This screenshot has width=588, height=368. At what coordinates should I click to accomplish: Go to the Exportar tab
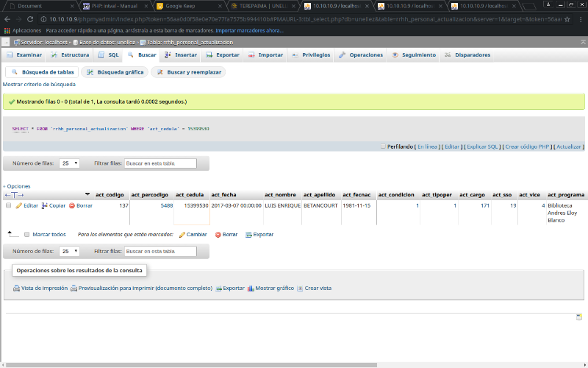coord(223,54)
